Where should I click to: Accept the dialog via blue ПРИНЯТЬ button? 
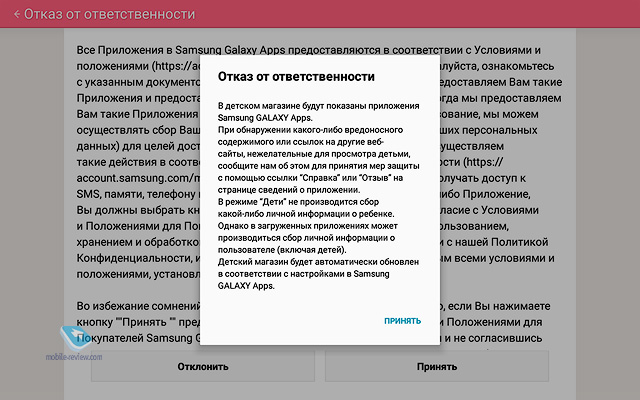402,321
